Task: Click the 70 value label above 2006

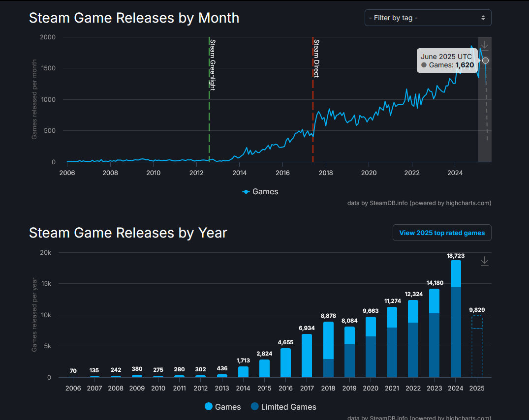Action: (73, 371)
